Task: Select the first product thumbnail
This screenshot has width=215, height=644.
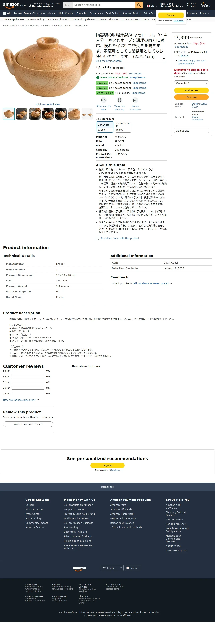Action: 9,114
